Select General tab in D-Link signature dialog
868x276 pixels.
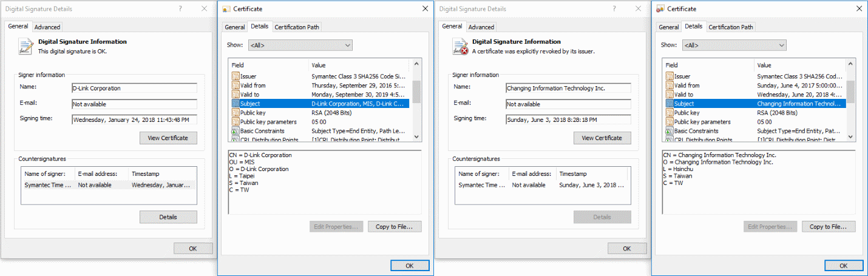pos(18,26)
